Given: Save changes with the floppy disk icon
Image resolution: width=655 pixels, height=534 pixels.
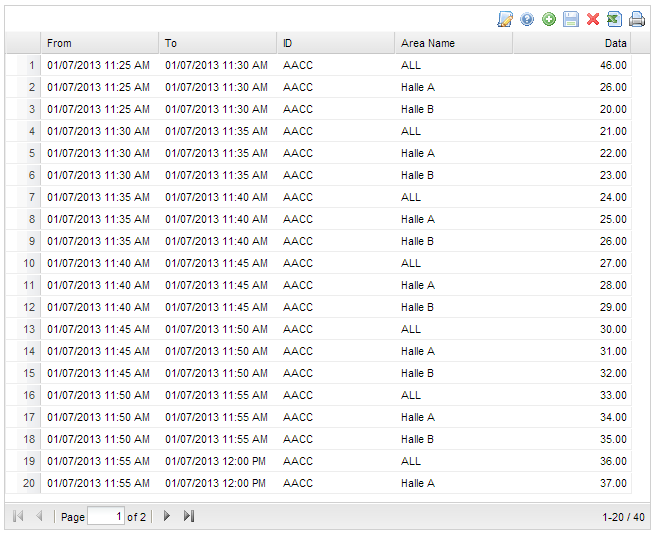Looking at the screenshot, I should 571,19.
